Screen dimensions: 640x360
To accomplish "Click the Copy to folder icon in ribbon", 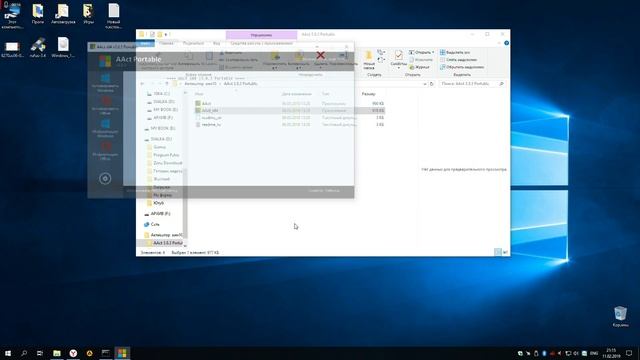I will pyautogui.click(x=299, y=56).
